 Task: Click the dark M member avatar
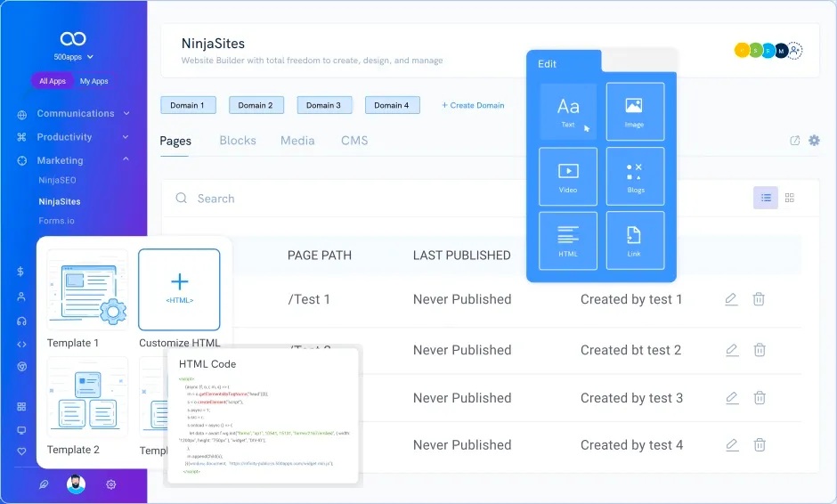tap(782, 51)
